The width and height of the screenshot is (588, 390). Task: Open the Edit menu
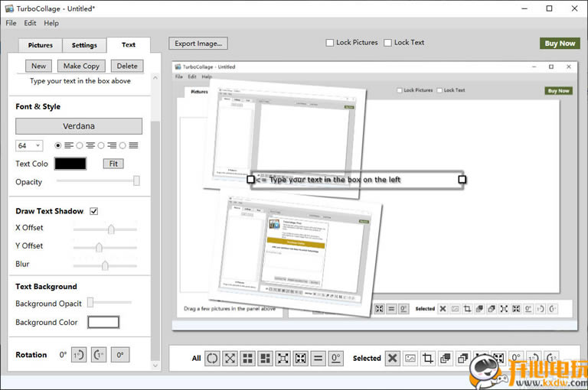click(30, 23)
